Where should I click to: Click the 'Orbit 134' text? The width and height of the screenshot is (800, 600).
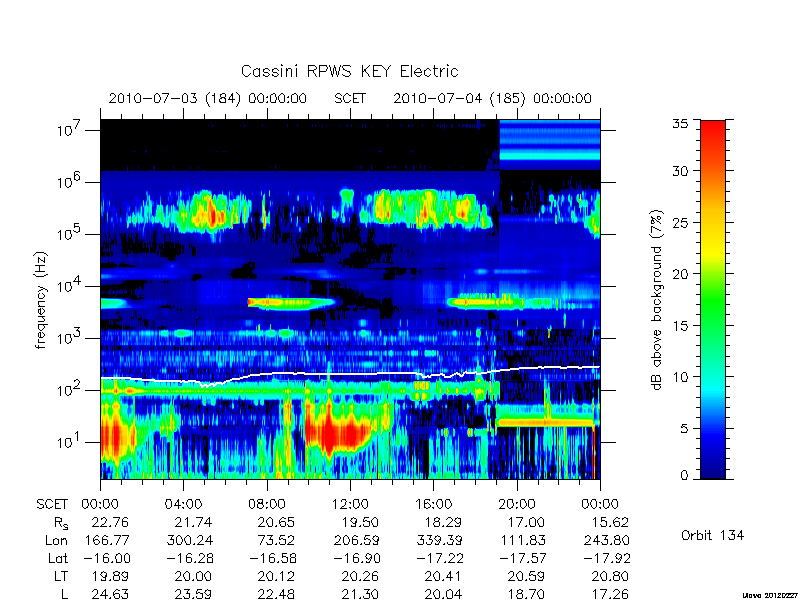[712, 535]
